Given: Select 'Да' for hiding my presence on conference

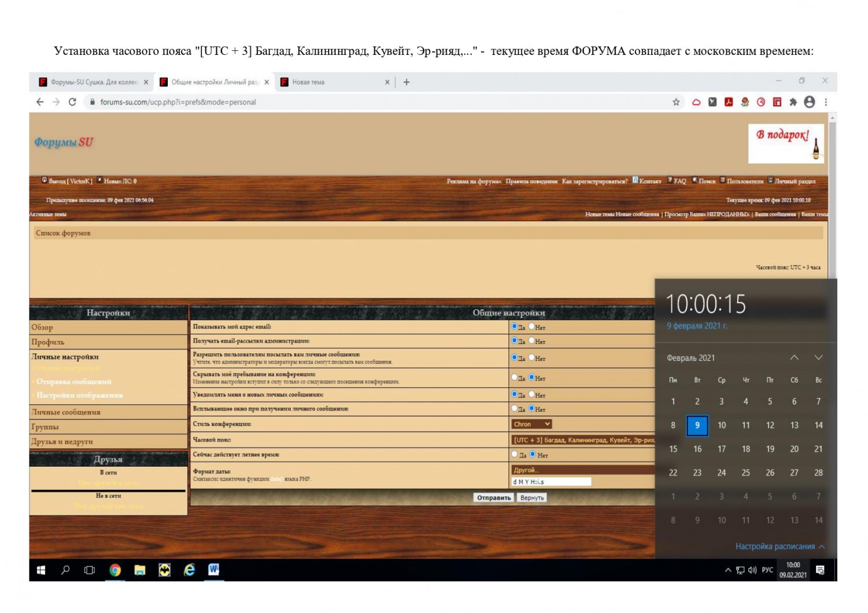Looking at the screenshot, I should 514,378.
